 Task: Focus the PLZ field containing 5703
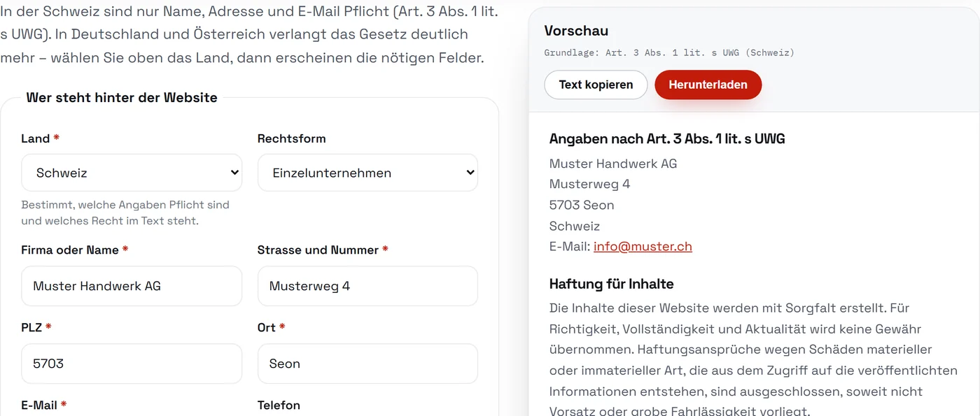[x=132, y=364]
